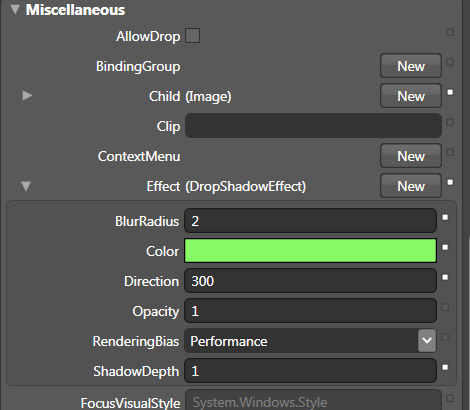The image size is (470, 410).
Task: Click the property marker beside the Clip field
Action: point(450,122)
